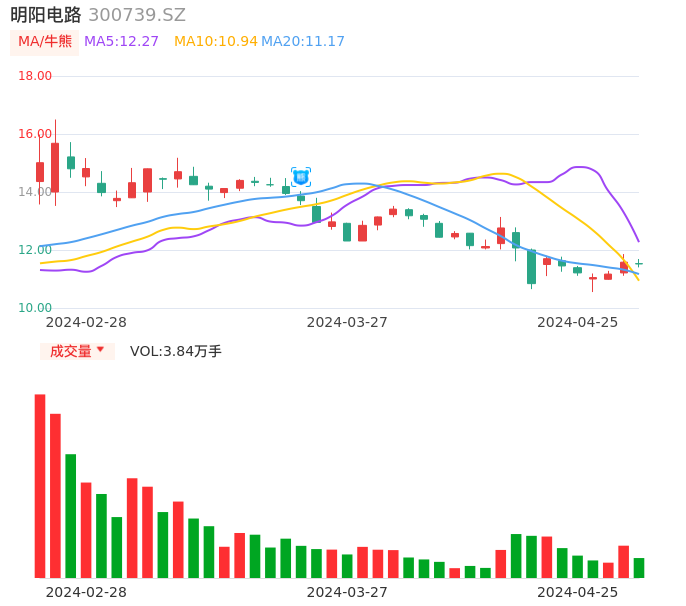Select the MA20:11.17 legend label

coord(303,42)
